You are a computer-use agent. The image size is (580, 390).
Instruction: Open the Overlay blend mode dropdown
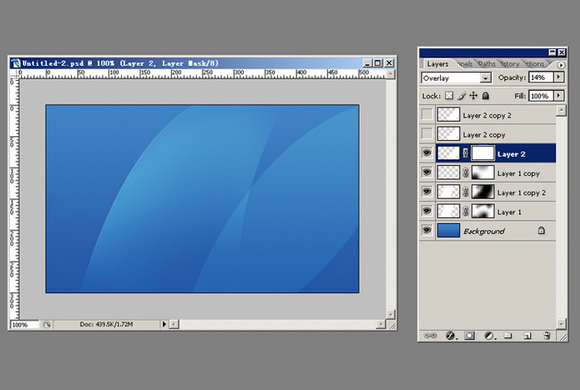[x=486, y=78]
